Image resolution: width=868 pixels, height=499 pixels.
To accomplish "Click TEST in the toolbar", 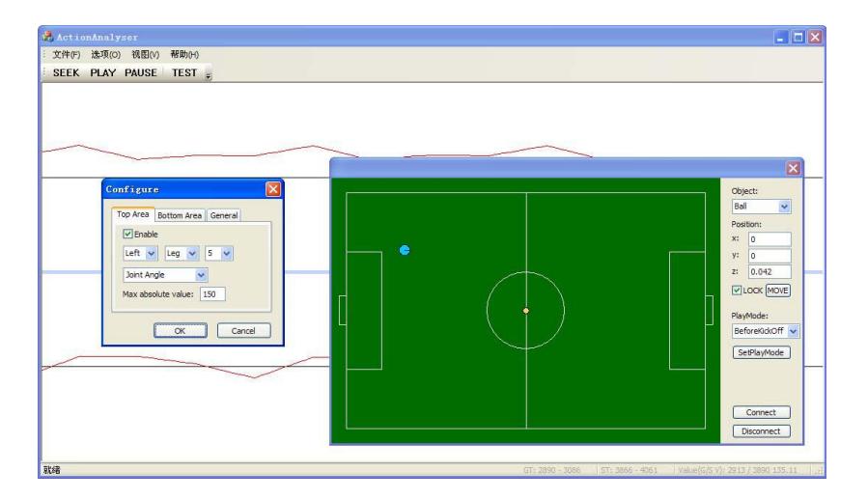I will click(184, 73).
